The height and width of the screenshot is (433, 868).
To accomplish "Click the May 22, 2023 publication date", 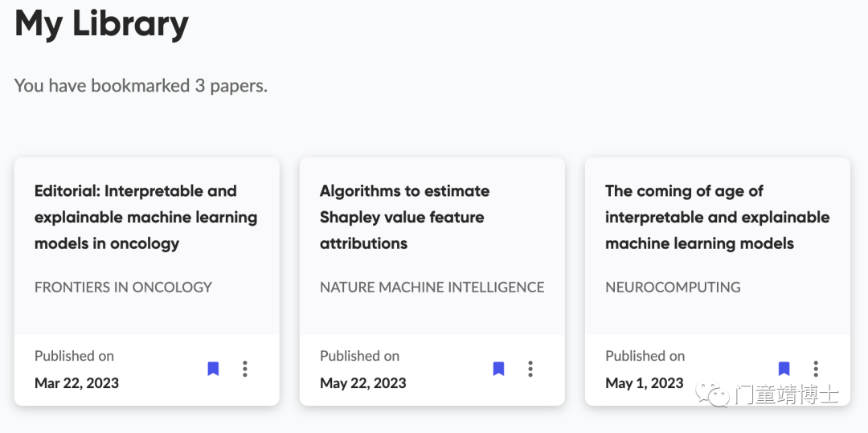I will (363, 382).
